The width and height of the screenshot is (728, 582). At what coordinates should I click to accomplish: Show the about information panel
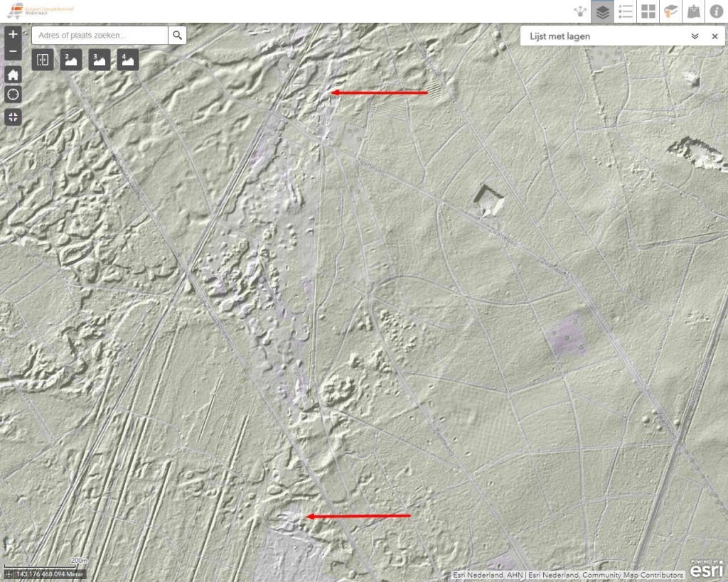click(x=716, y=11)
